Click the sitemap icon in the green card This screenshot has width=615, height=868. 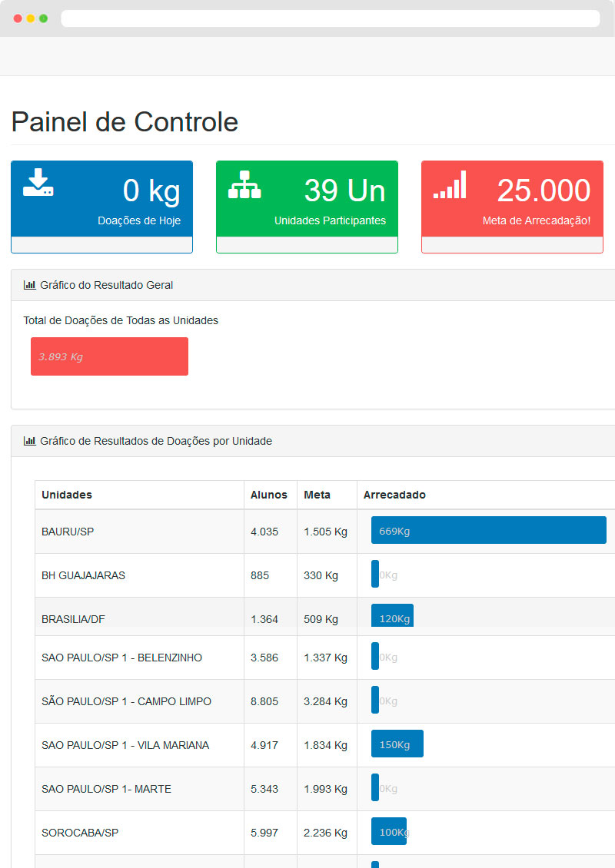pos(244,185)
